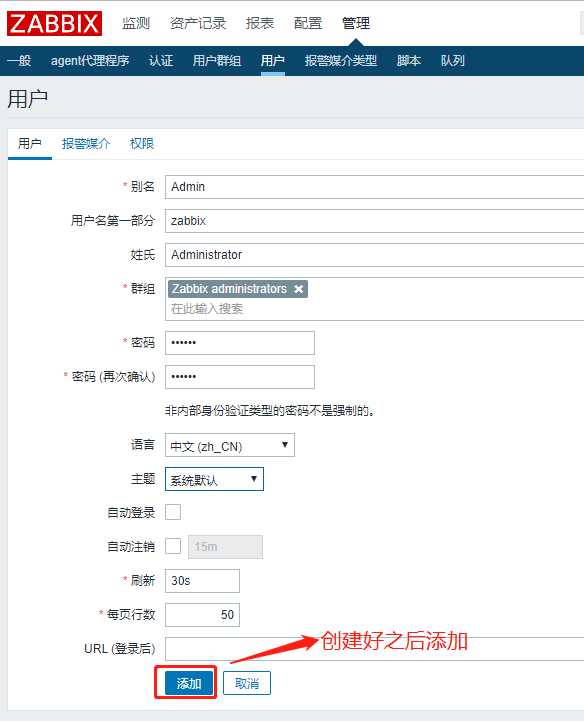Open the 监测 main menu

(x=136, y=23)
